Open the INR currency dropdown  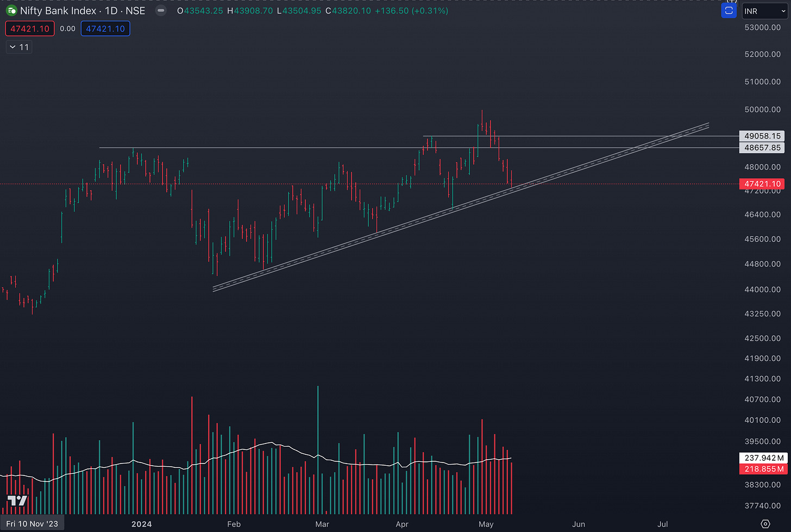(765, 11)
